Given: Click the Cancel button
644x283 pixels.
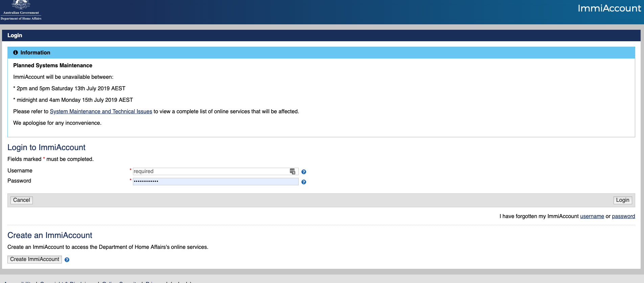Looking at the screenshot, I should (x=22, y=200).
